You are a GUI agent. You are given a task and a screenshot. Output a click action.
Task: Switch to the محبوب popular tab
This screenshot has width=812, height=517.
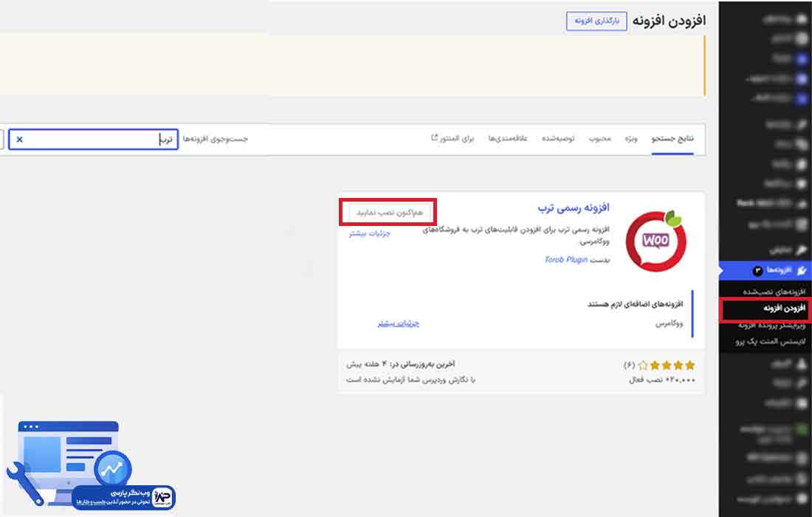point(599,139)
